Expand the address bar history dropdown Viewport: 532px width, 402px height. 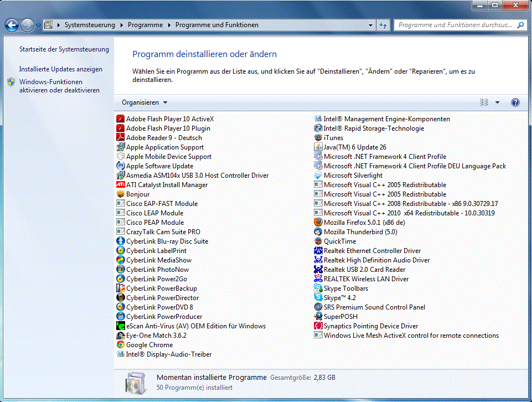point(370,25)
